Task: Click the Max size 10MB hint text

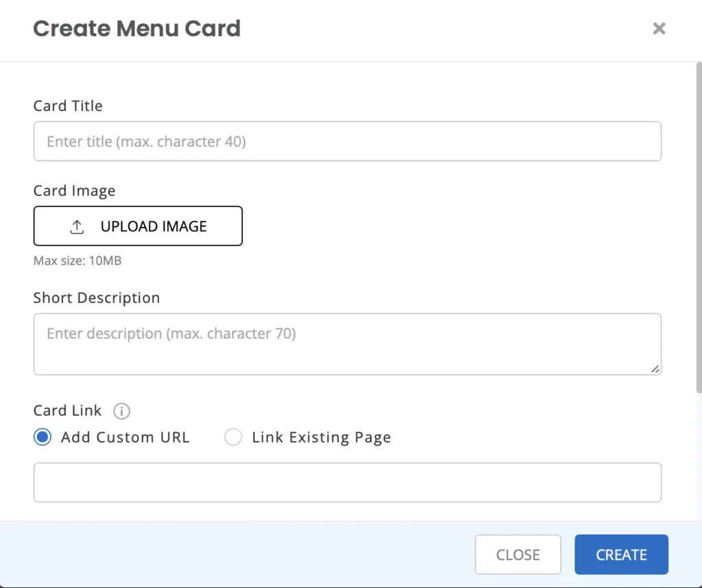Action: coord(77,260)
